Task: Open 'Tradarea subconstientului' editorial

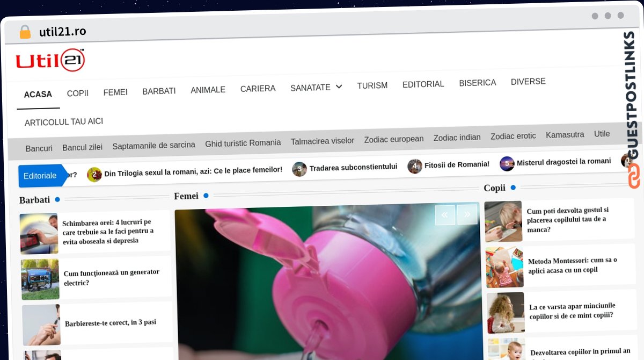Action: (x=354, y=167)
